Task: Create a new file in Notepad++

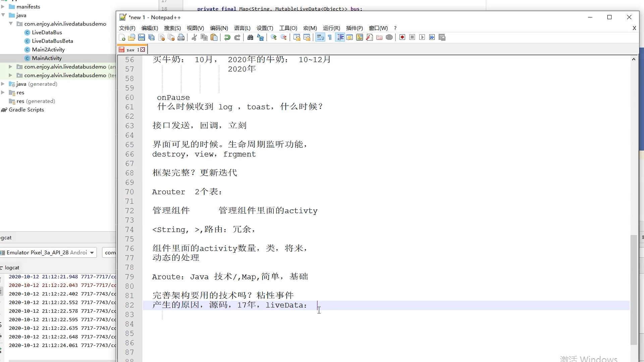Action: [x=122, y=37]
